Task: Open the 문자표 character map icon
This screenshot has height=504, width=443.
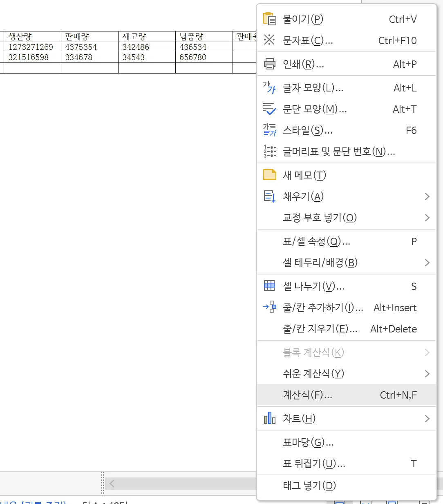Action: click(x=269, y=40)
